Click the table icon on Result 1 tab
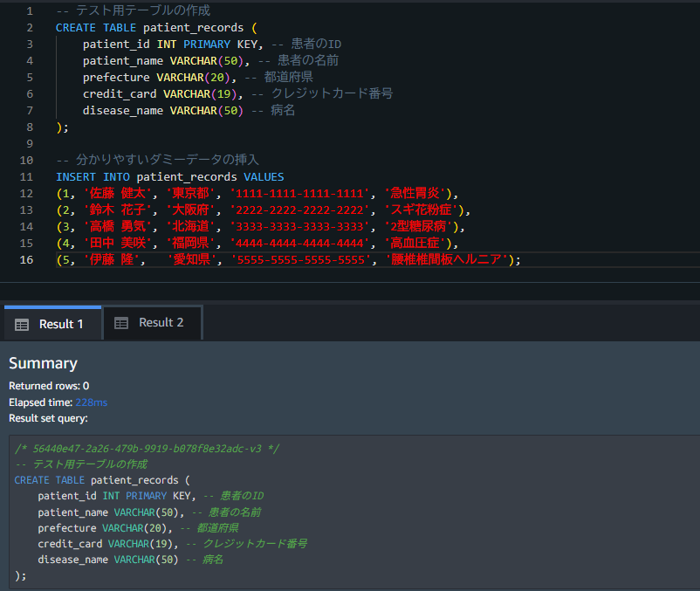This screenshot has width=700, height=591. tap(22, 325)
